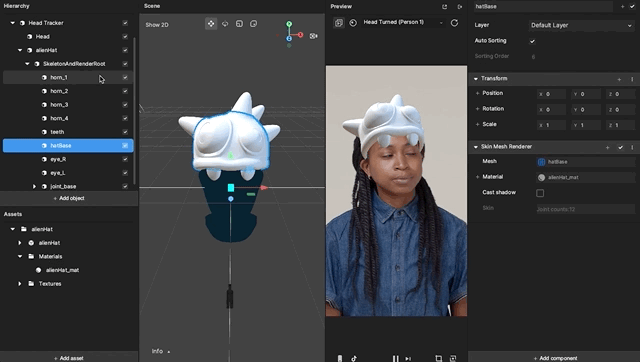Viewport: 640px width, 362px height.
Task: Open Head Turned (Person 1) preview dropdown
Action: pyautogui.click(x=402, y=22)
